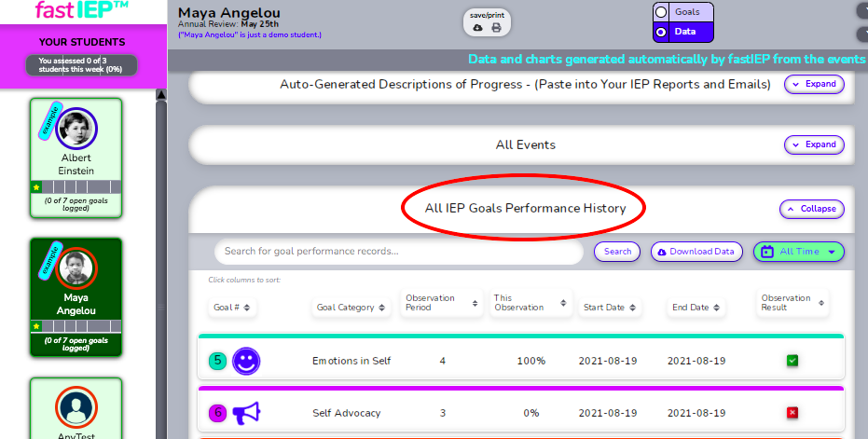Click the Emotions in Self smiley icon
This screenshot has height=439, width=868.
tap(246, 361)
